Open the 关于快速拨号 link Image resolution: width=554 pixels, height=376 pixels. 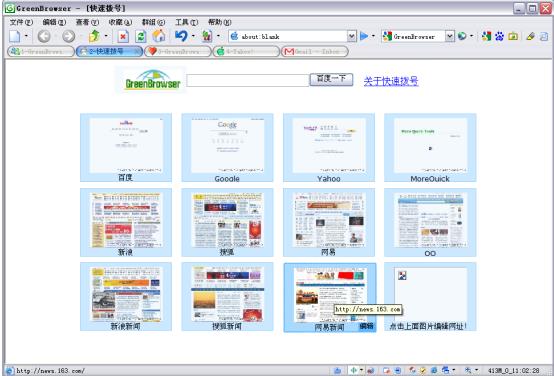click(x=391, y=81)
